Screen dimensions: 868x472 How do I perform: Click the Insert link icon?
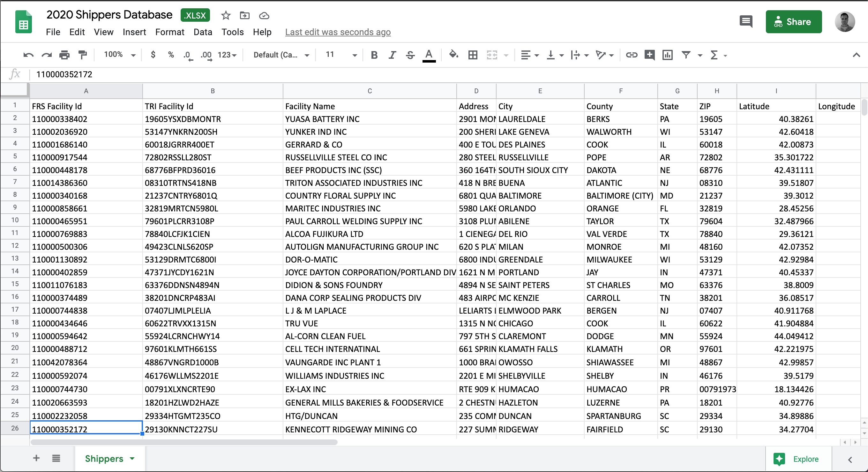click(x=631, y=55)
